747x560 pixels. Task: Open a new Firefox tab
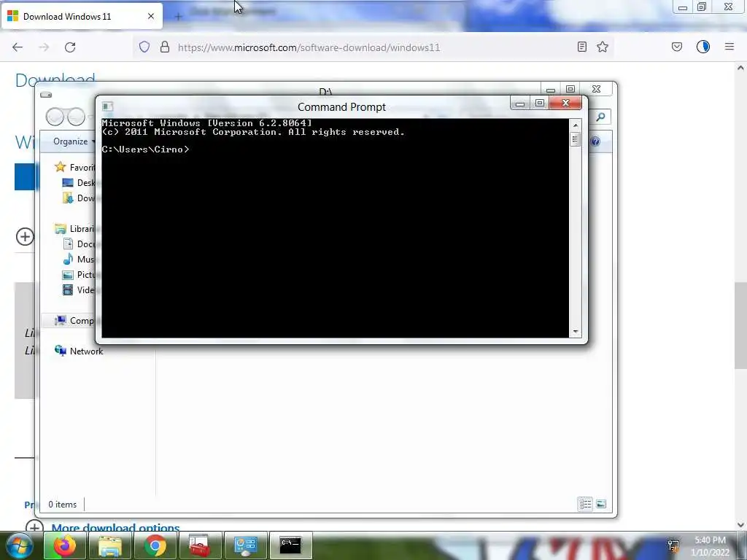pyautogui.click(x=178, y=17)
